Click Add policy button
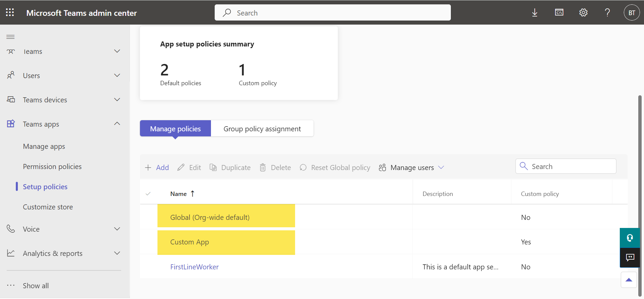This screenshot has width=644, height=299. (x=157, y=167)
